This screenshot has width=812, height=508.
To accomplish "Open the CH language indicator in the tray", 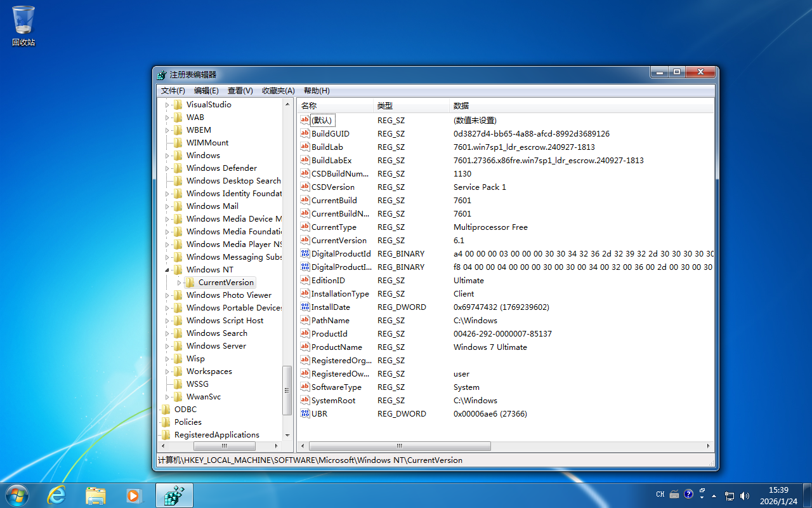I will pyautogui.click(x=660, y=493).
